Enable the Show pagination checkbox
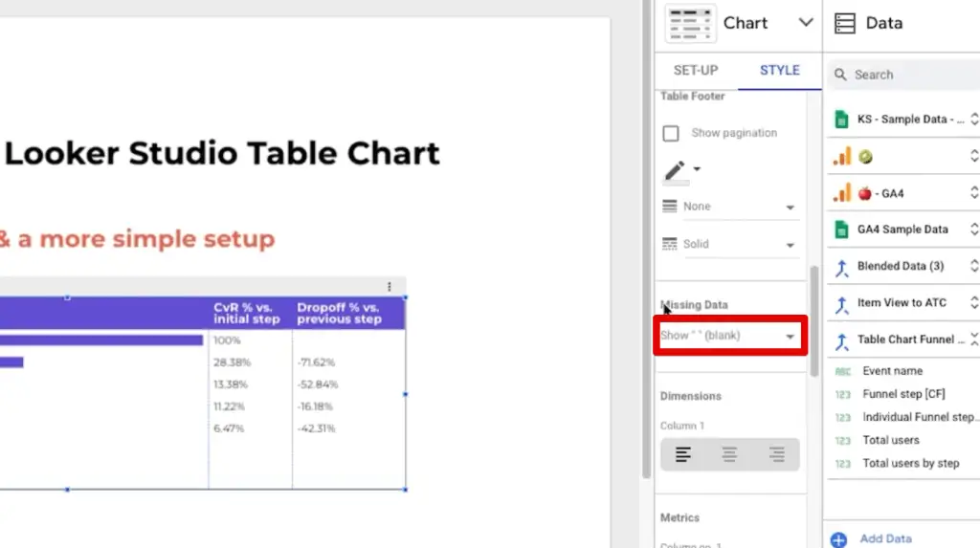The height and width of the screenshot is (548, 980). tap(671, 133)
